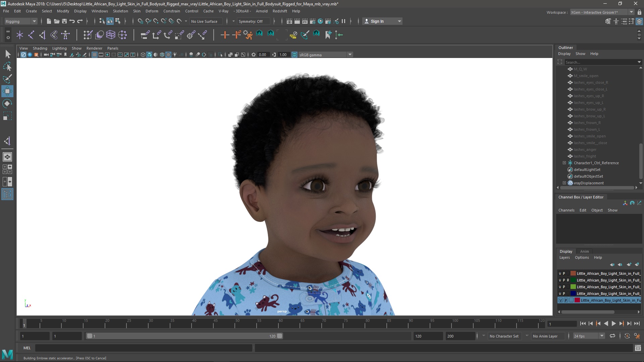This screenshot has width=644, height=362.
Task: Click the Open Scene folder icon
Action: pyautogui.click(x=56, y=21)
